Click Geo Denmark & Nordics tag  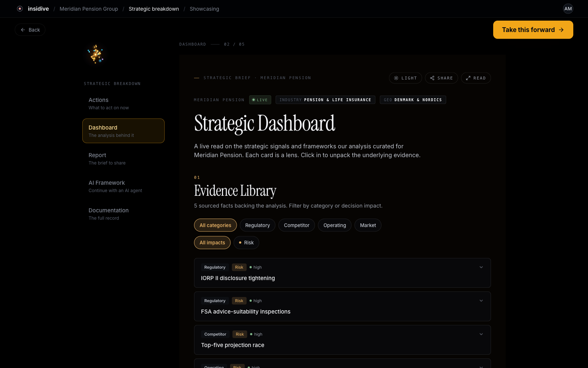(x=413, y=100)
